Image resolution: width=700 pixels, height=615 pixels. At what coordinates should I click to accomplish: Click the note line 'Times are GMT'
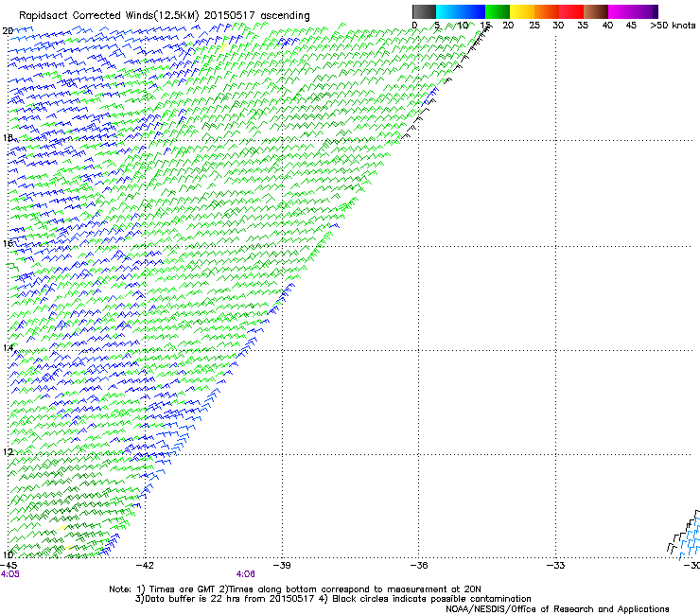[182, 589]
